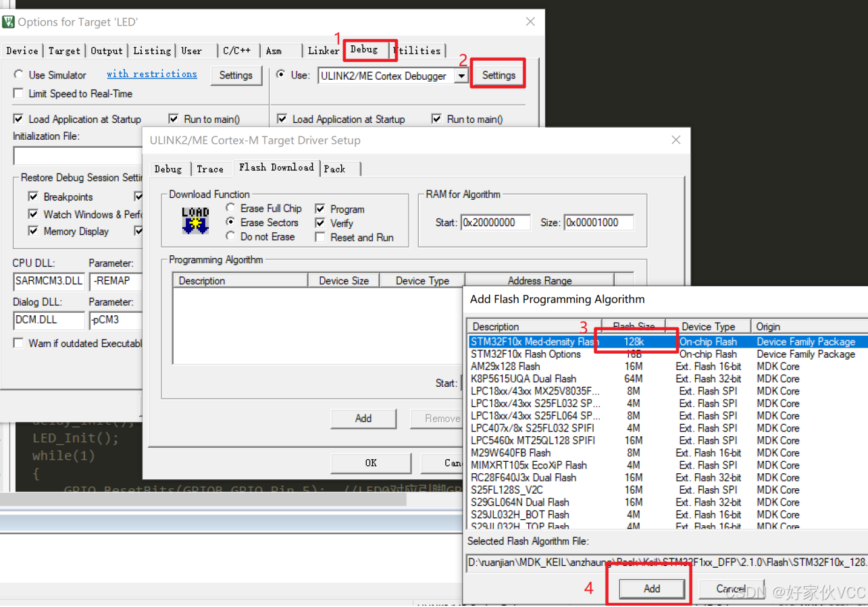Click the Dialog DLL field DCM.DLL
868x607 pixels.
[49, 320]
